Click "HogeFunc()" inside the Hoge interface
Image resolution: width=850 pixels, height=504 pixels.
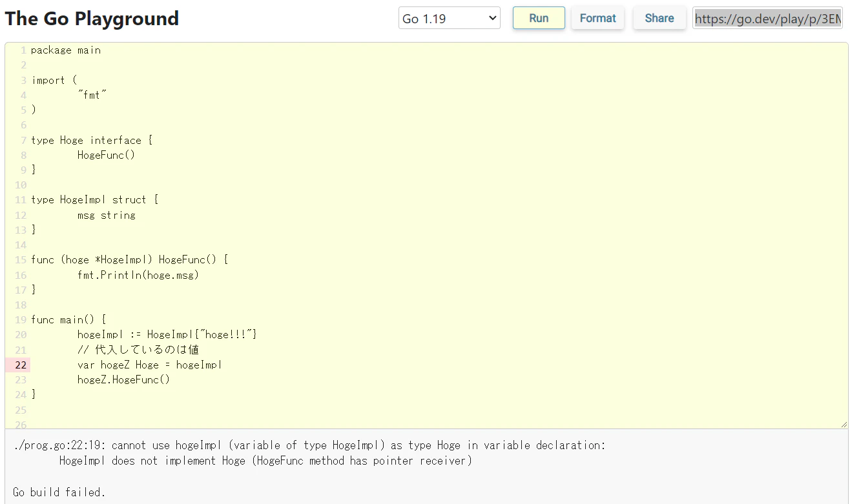[106, 155]
